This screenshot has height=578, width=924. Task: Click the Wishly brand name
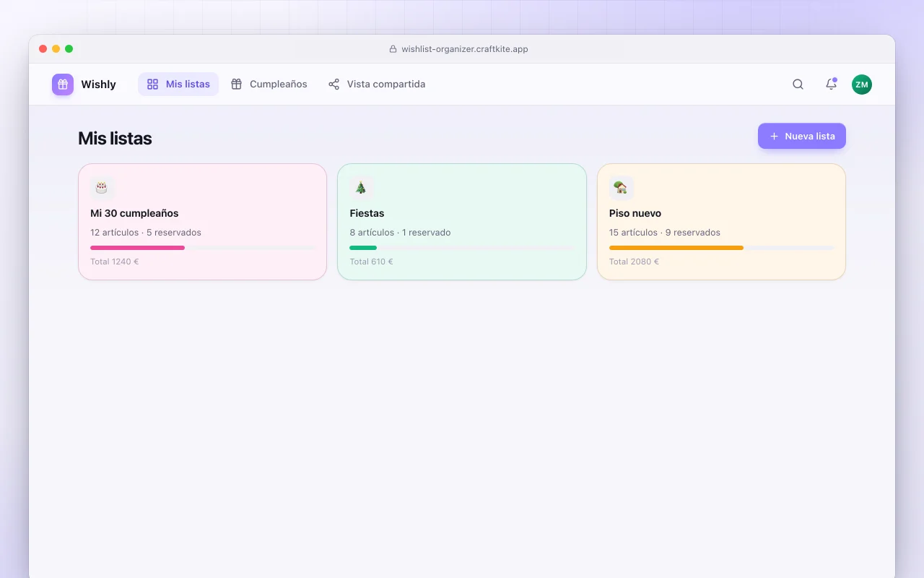tap(98, 85)
